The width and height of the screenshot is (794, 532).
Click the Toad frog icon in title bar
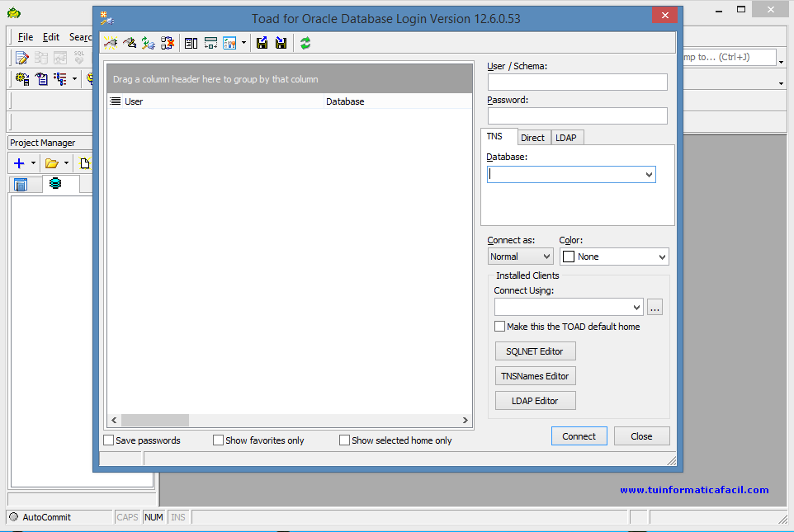click(14, 12)
